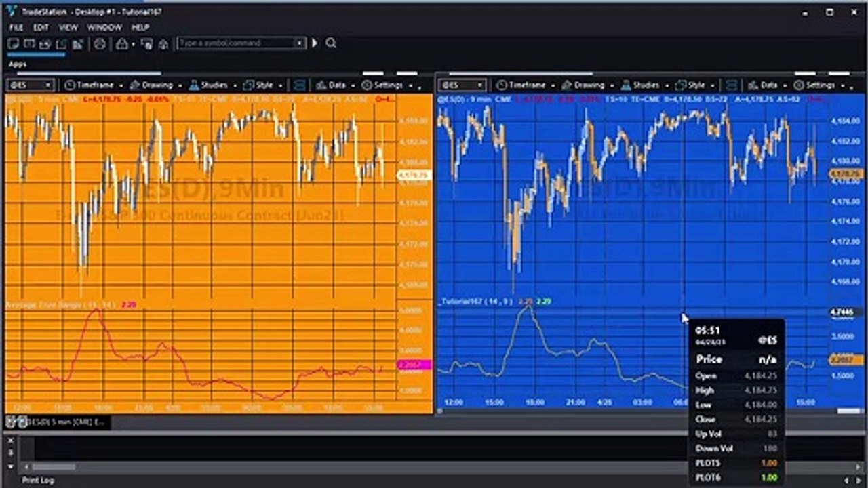Click the first new-window toolbar icon
The width and height of the screenshot is (868, 488).
click(13, 44)
